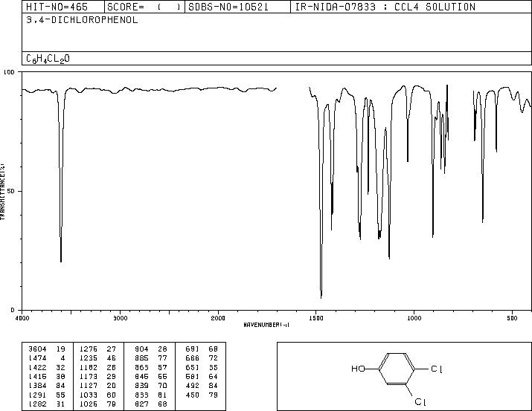Click the SDBS-NO=10521 identifier
Viewport: 532px width, 411px height.
pyautogui.click(x=228, y=7)
